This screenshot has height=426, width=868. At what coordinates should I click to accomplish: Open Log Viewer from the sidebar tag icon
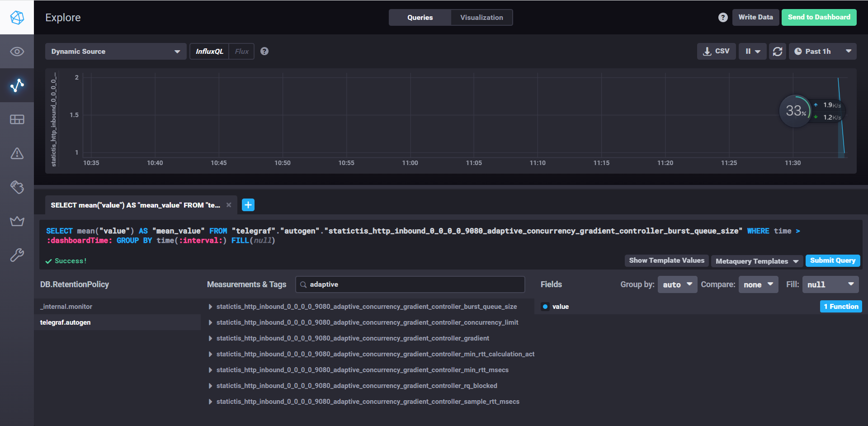[x=17, y=187]
